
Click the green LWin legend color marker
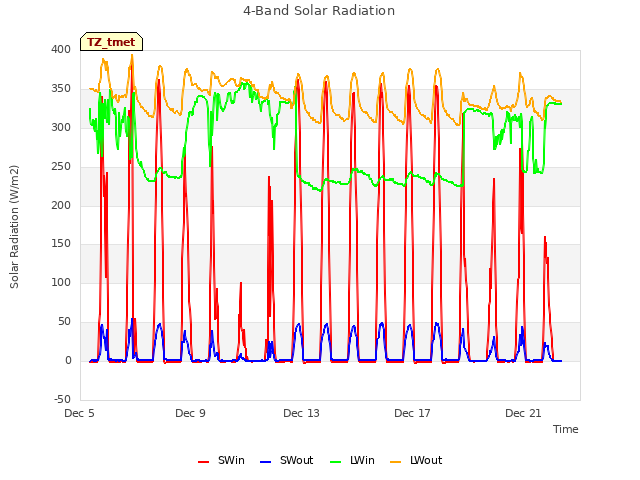click(335, 462)
